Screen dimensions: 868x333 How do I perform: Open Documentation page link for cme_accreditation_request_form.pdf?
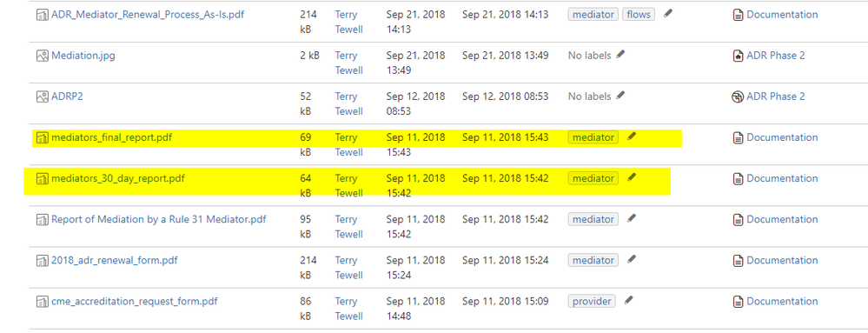[782, 302]
